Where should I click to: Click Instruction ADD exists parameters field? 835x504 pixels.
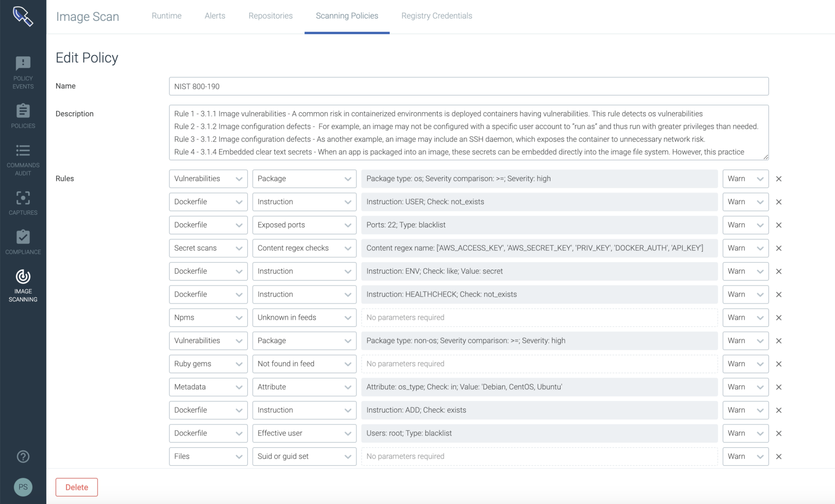539,410
